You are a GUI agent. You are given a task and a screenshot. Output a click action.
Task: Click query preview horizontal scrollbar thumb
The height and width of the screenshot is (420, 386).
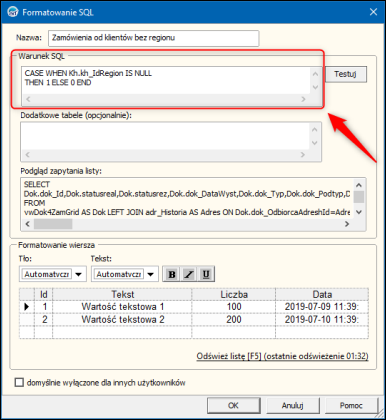point(53,224)
